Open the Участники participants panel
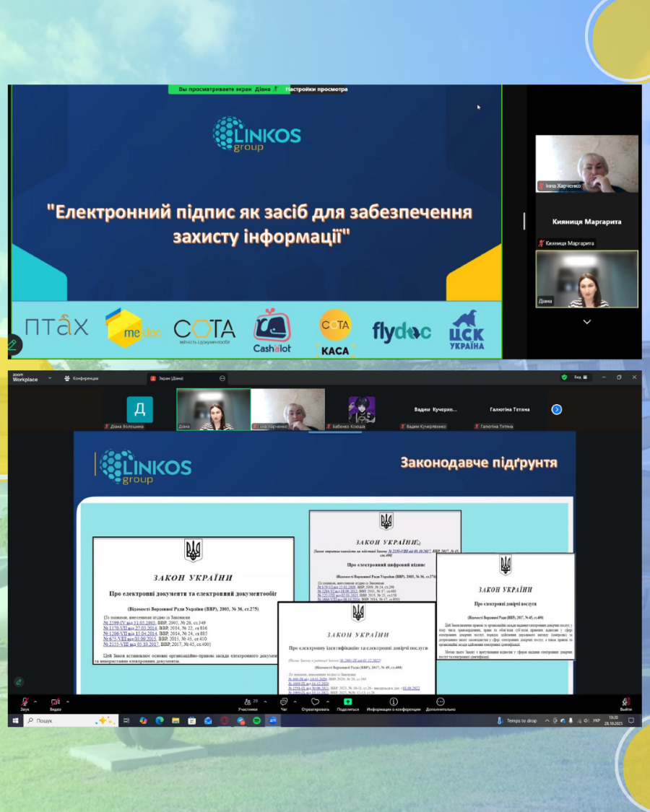 point(248,702)
